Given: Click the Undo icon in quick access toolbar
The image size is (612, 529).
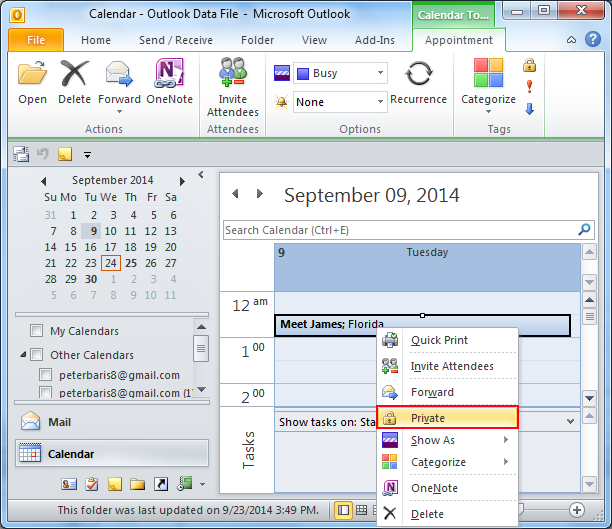Looking at the screenshot, I should tap(43, 153).
